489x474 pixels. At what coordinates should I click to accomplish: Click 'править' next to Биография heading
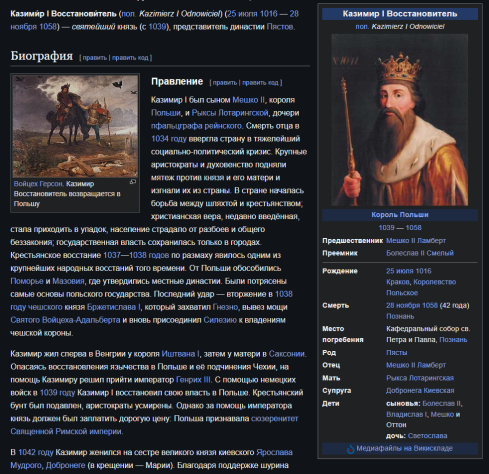(x=95, y=58)
